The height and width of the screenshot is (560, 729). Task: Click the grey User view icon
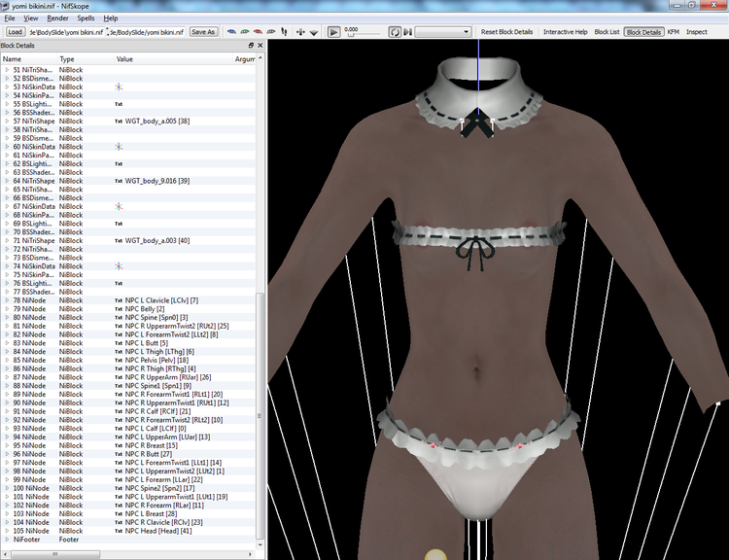(270, 32)
